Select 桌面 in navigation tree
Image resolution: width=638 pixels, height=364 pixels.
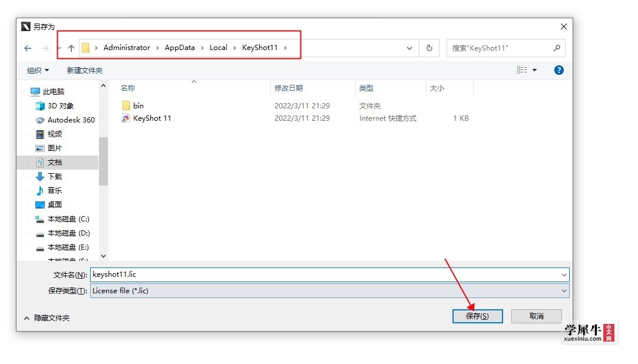(55, 205)
